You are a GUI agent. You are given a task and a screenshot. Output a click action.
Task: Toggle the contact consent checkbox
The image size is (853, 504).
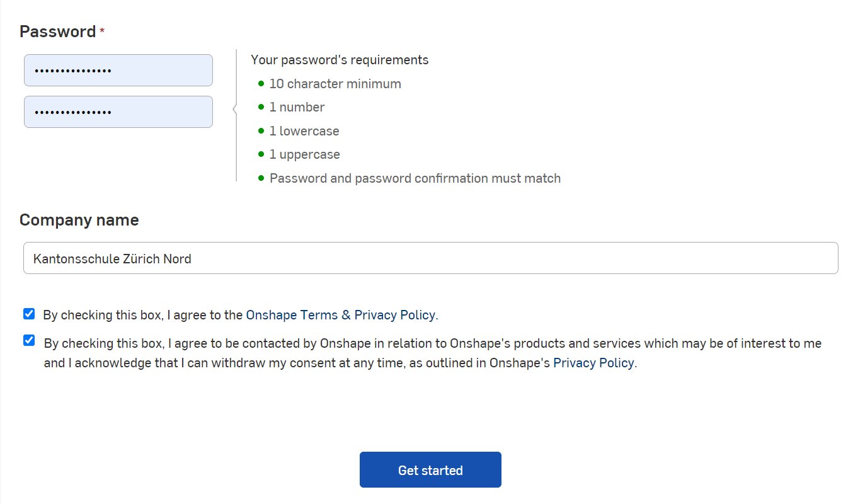point(29,340)
